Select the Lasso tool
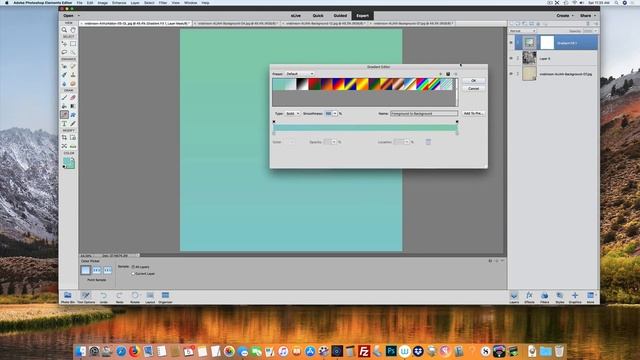Viewport: 640px width, 360px height. [64, 52]
